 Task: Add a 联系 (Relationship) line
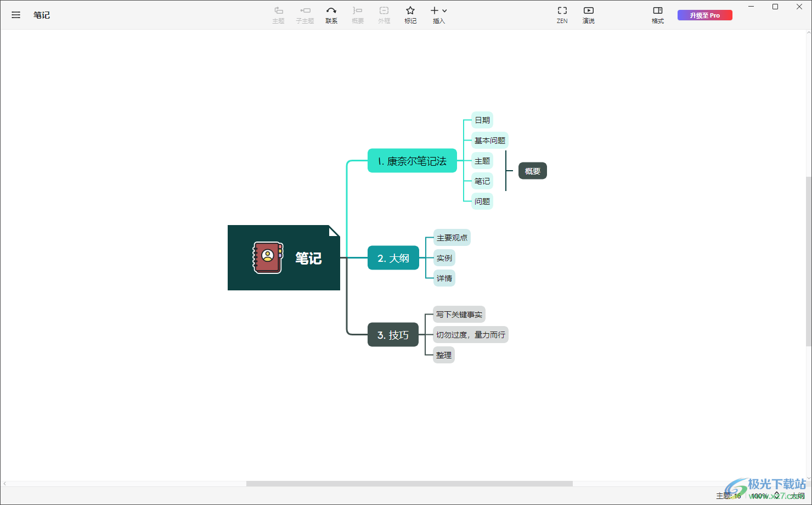click(x=331, y=15)
